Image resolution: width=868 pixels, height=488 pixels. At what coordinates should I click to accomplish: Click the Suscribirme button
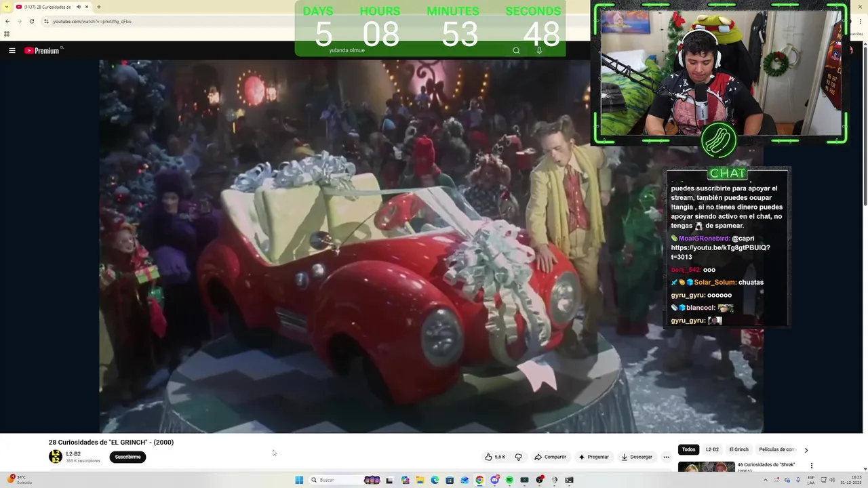click(127, 457)
